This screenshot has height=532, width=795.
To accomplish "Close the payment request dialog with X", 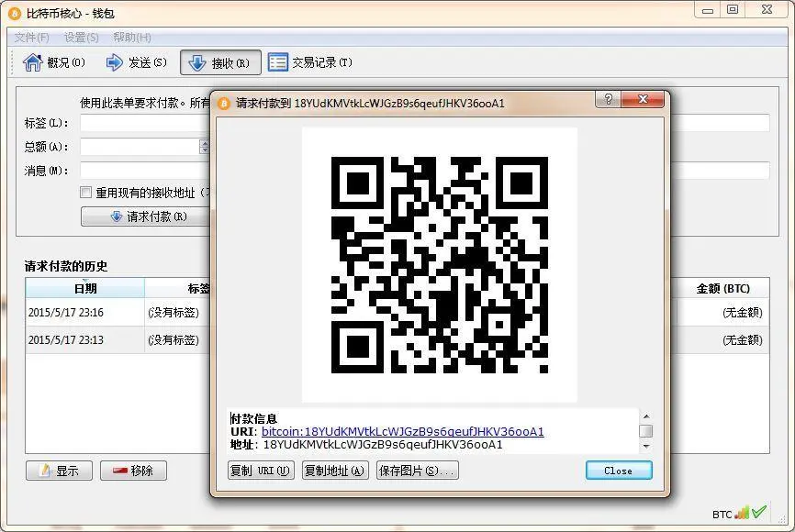I will [x=643, y=99].
